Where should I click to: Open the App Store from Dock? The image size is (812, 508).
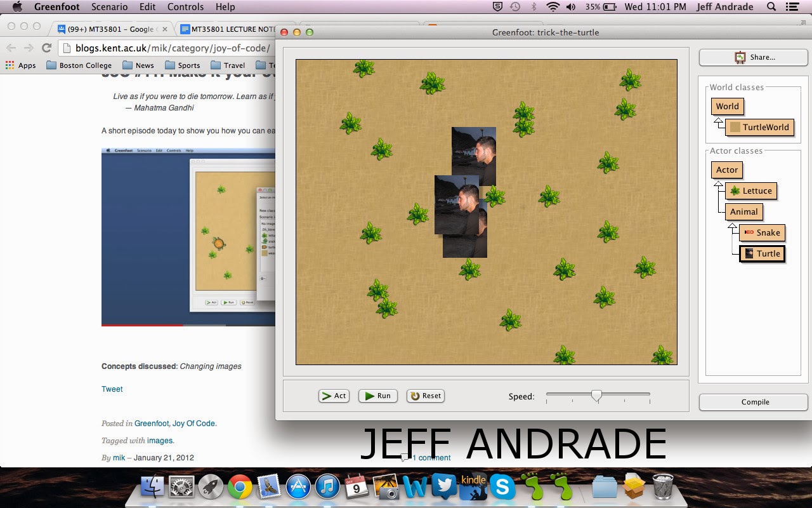(x=298, y=487)
